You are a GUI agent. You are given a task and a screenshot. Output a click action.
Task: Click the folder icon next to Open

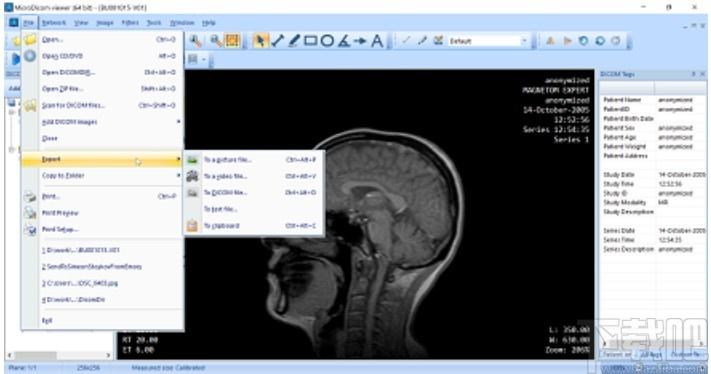(x=30, y=39)
